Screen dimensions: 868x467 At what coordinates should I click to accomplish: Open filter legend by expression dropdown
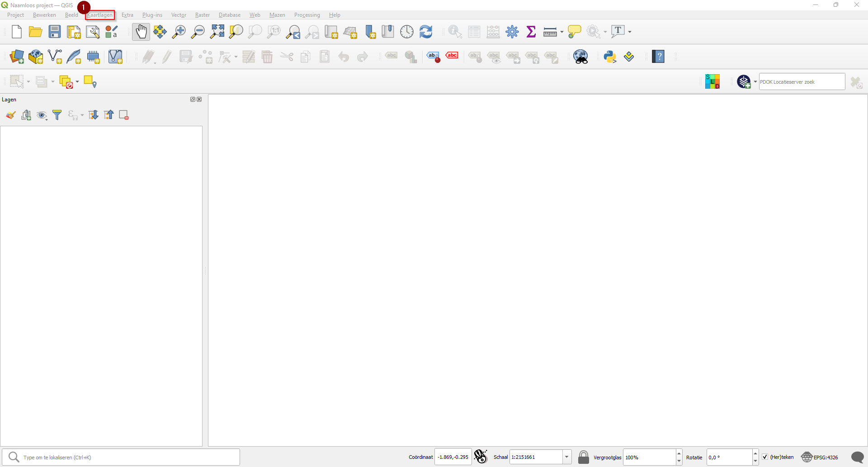[x=82, y=115]
